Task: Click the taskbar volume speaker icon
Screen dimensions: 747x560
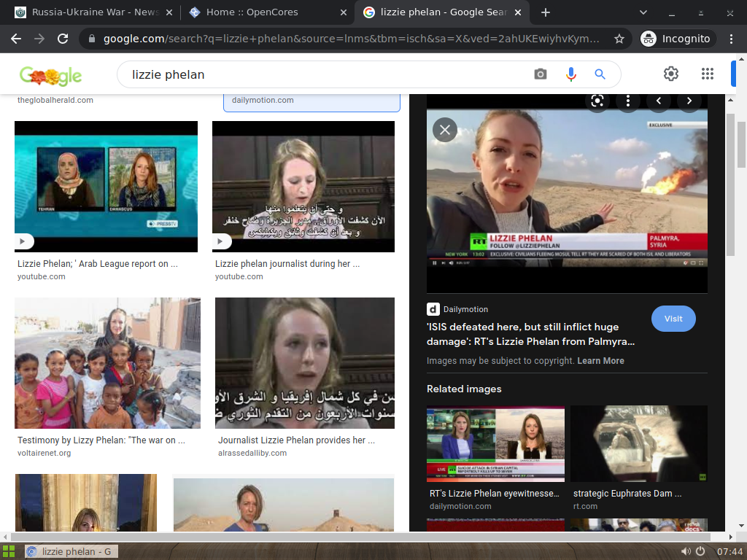Action: (686, 551)
